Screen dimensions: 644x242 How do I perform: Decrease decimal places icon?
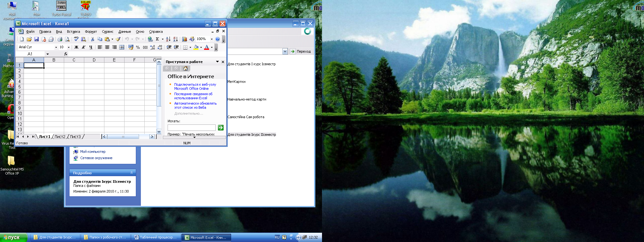160,47
